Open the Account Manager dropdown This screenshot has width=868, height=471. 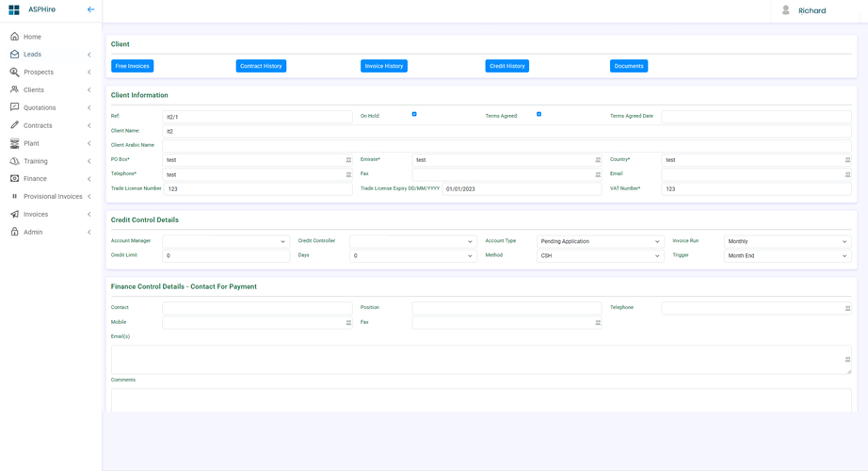point(225,242)
